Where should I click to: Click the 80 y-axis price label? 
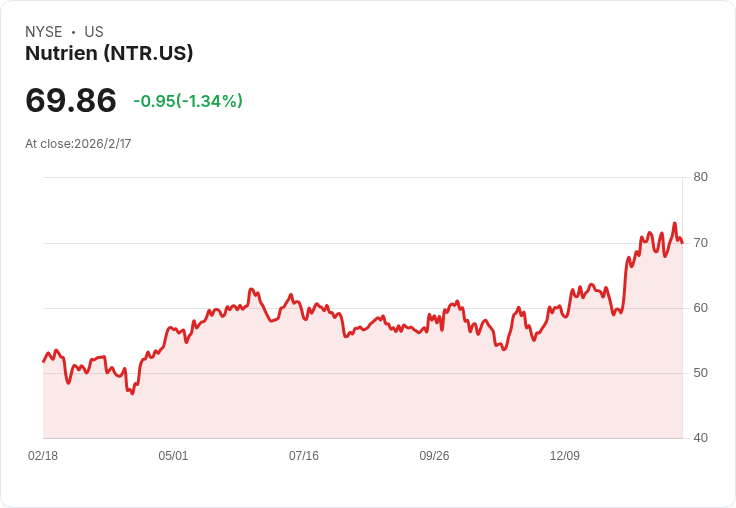point(700,177)
